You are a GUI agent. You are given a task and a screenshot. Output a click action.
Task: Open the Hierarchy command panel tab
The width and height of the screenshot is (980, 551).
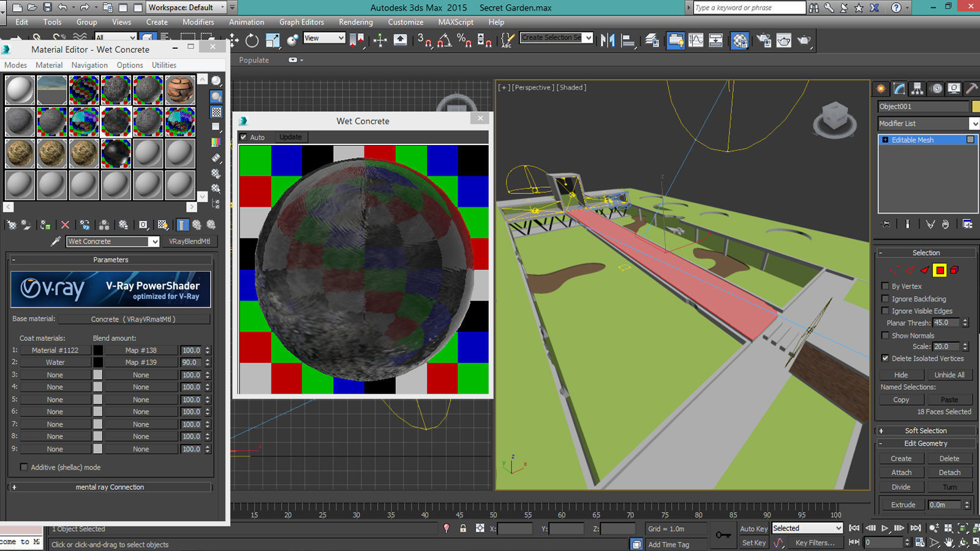917,89
